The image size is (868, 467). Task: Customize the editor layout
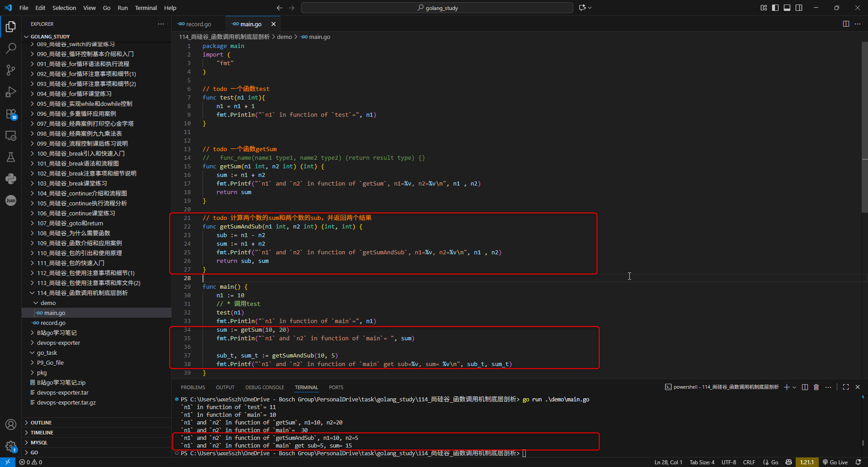[764, 8]
